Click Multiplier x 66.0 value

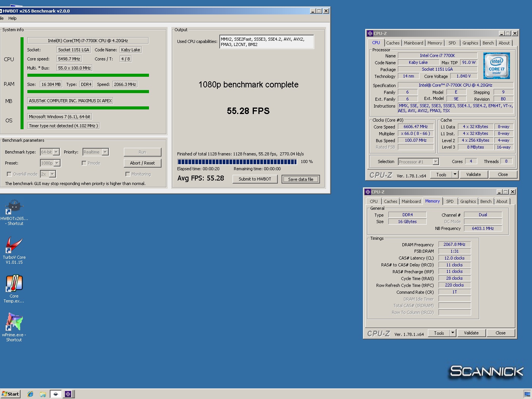pos(416,134)
